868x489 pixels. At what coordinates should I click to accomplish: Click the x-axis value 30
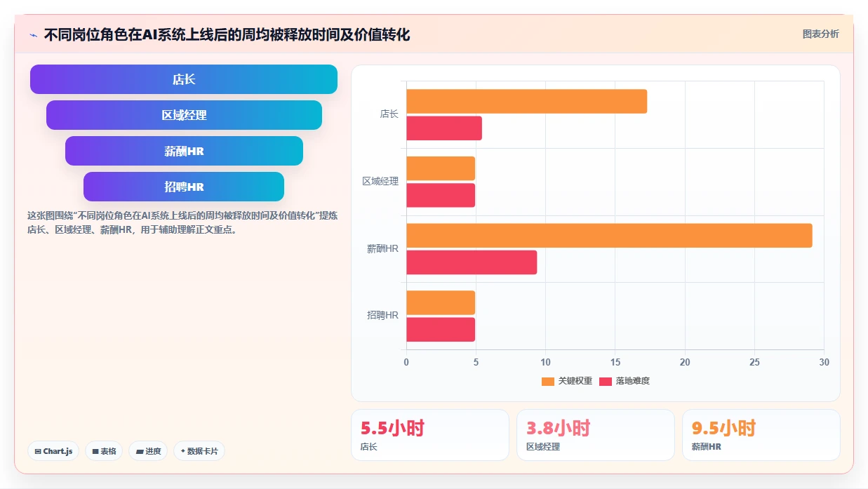coord(824,362)
